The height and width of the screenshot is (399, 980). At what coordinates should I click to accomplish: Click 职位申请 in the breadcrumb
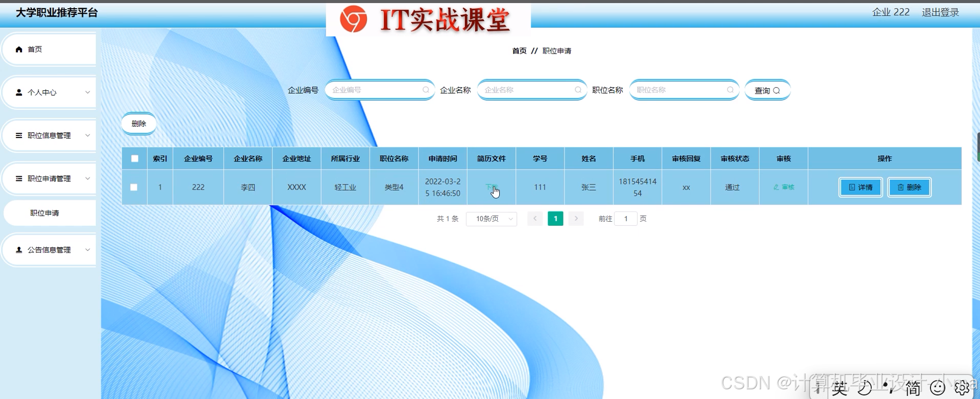tap(557, 51)
